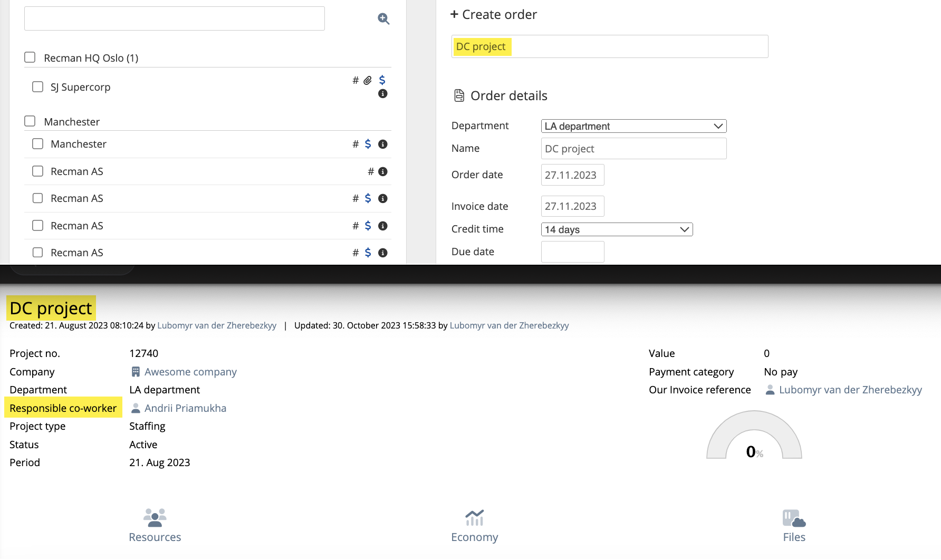
Task: Expand the Department dropdown showing LA department
Action: point(633,126)
